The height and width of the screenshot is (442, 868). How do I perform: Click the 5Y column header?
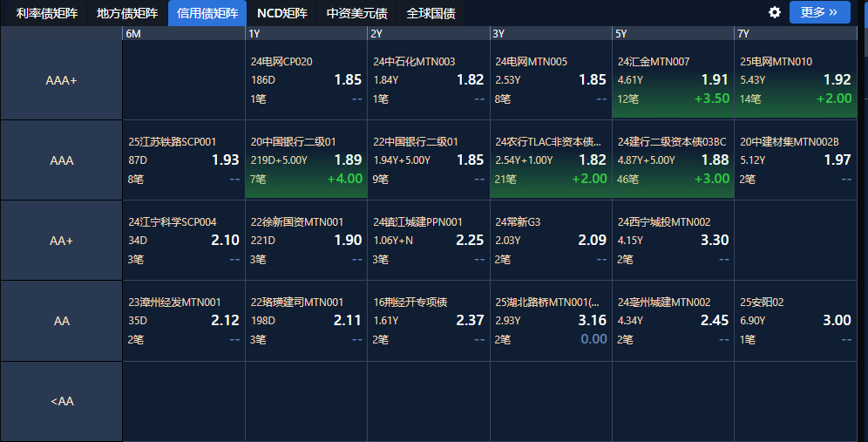click(x=673, y=33)
